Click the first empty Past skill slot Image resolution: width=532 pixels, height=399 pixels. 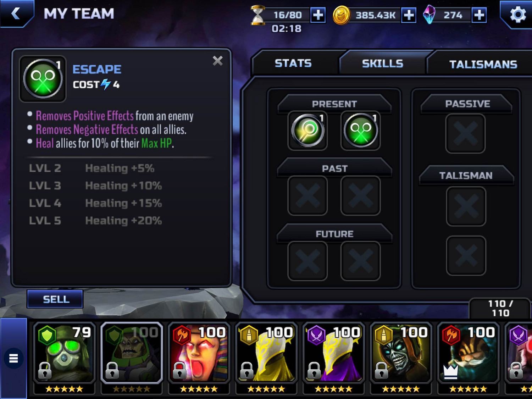[307, 195]
